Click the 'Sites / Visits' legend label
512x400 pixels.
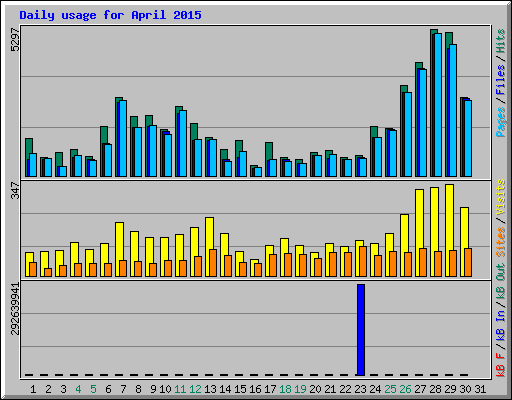[x=500, y=218]
